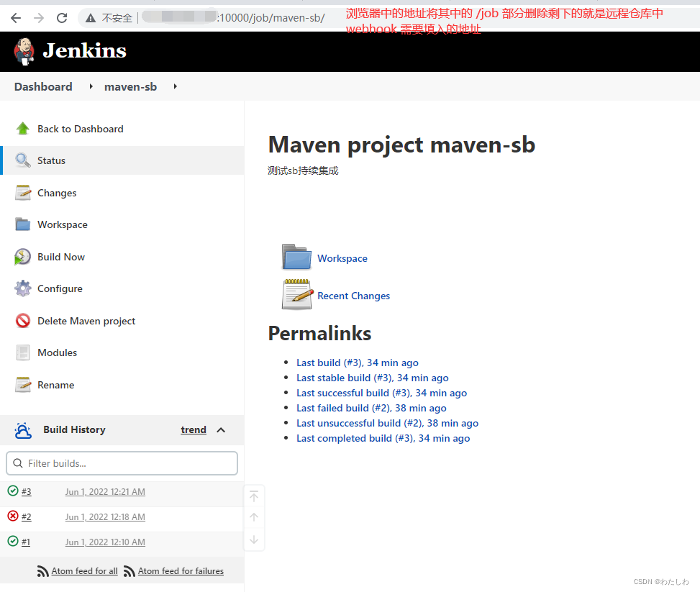Collapse Build History with chevron
Screen dimensions: 700x592
point(221,430)
